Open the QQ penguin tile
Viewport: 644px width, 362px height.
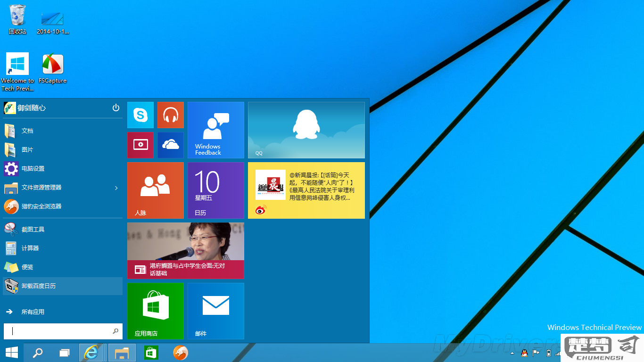point(306,130)
